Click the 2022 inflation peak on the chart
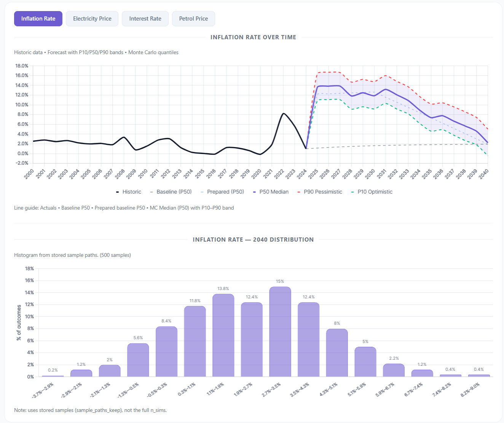Screen dimensions: 504x423 [284, 114]
